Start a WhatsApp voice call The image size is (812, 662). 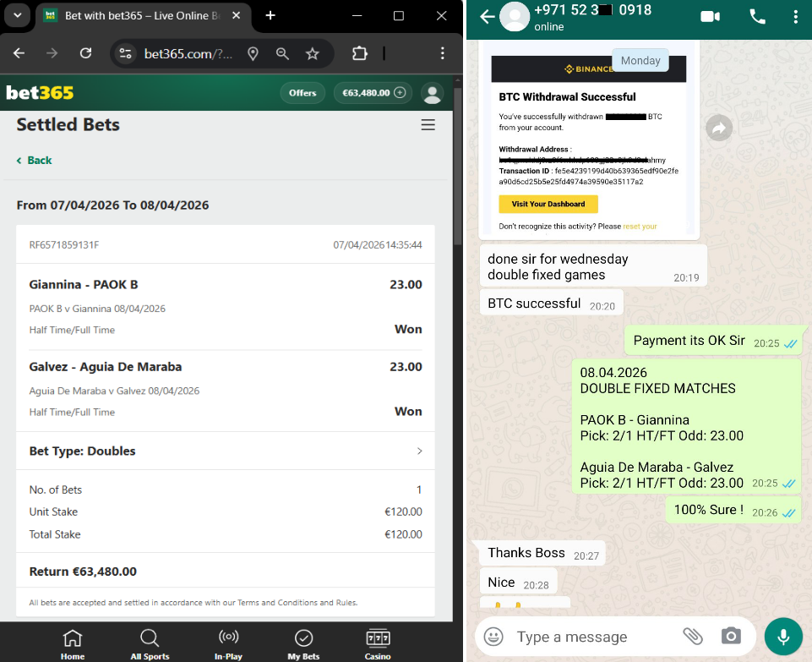757,17
